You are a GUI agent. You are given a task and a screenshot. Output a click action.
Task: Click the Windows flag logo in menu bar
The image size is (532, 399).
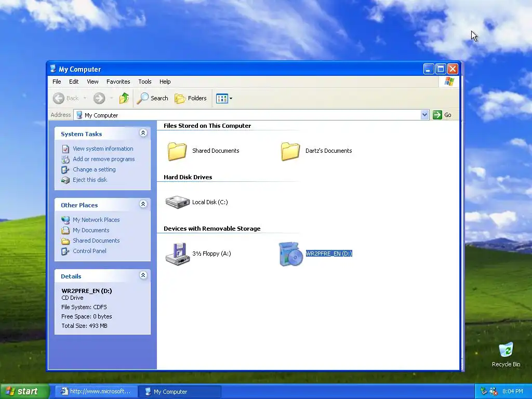[449, 82]
